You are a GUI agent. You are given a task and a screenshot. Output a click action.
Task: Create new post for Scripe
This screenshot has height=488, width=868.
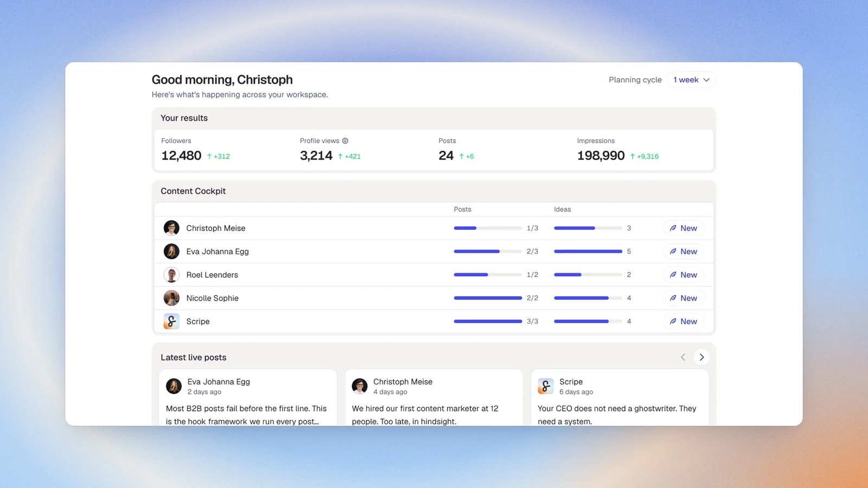(684, 322)
